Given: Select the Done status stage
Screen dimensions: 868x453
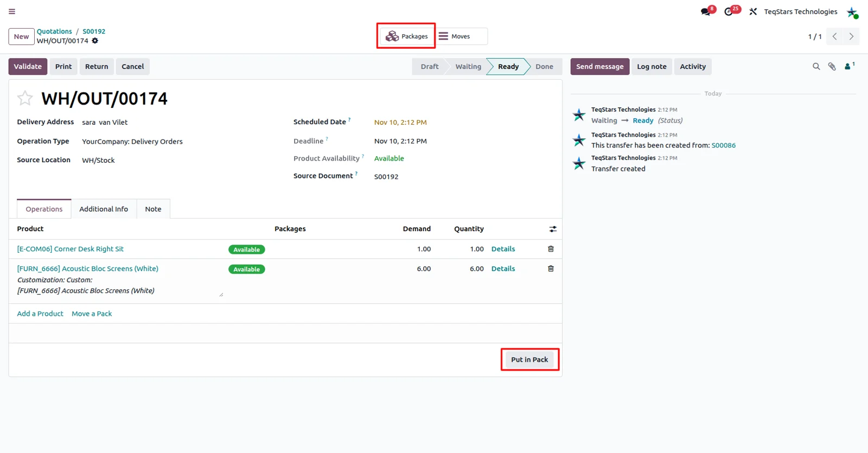Looking at the screenshot, I should 544,66.
